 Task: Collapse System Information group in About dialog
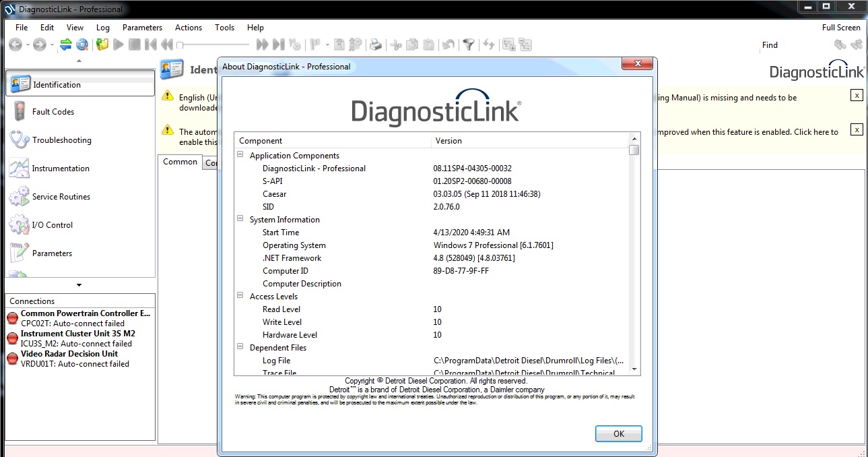pos(240,219)
